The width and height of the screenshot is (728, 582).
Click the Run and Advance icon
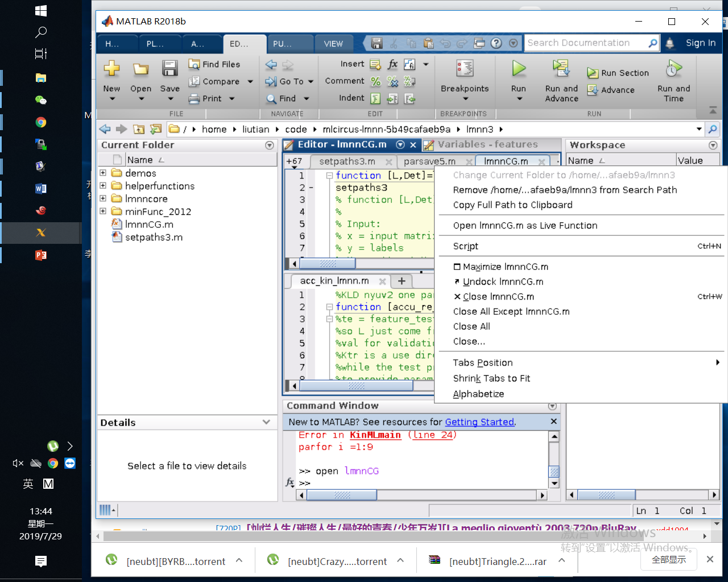coord(561,69)
